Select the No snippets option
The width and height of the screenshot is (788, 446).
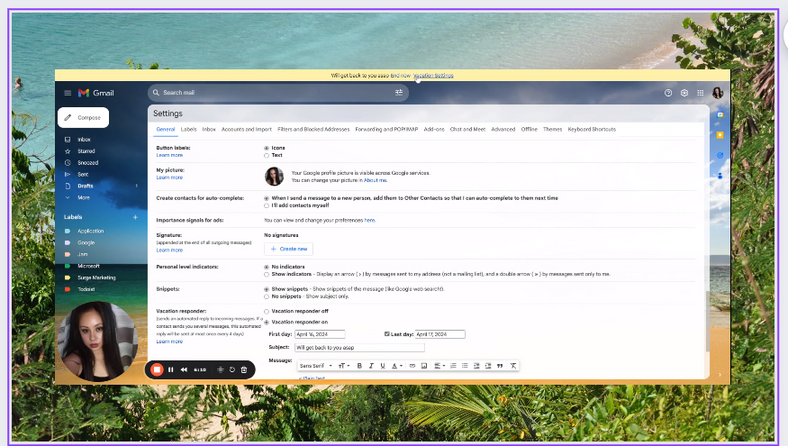(x=266, y=297)
